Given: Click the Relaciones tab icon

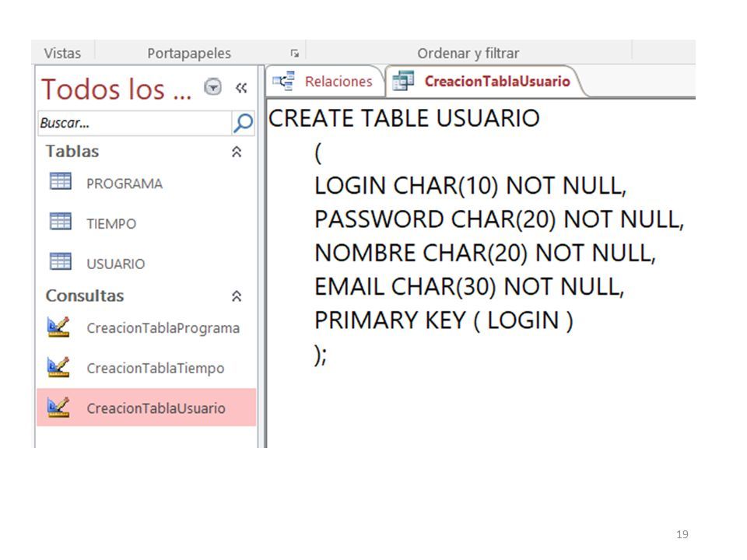Looking at the screenshot, I should (284, 81).
